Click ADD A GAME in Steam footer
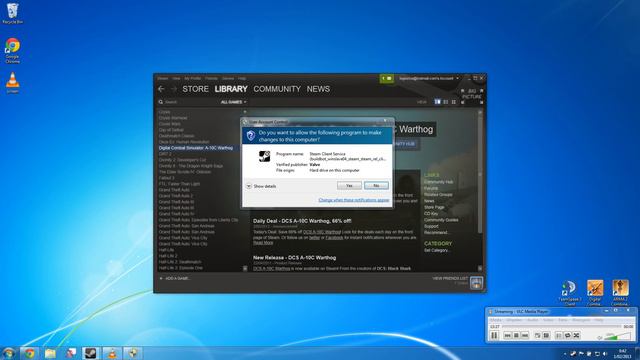 (x=175, y=278)
